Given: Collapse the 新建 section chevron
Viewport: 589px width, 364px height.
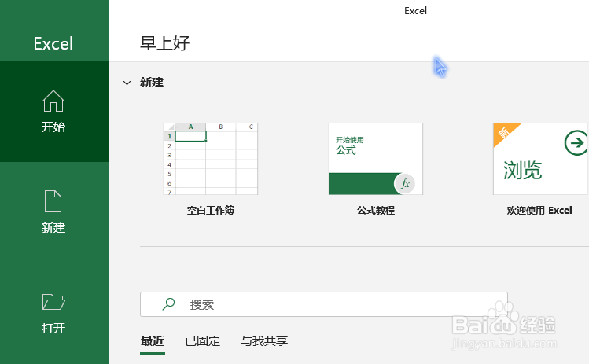Looking at the screenshot, I should point(127,83).
